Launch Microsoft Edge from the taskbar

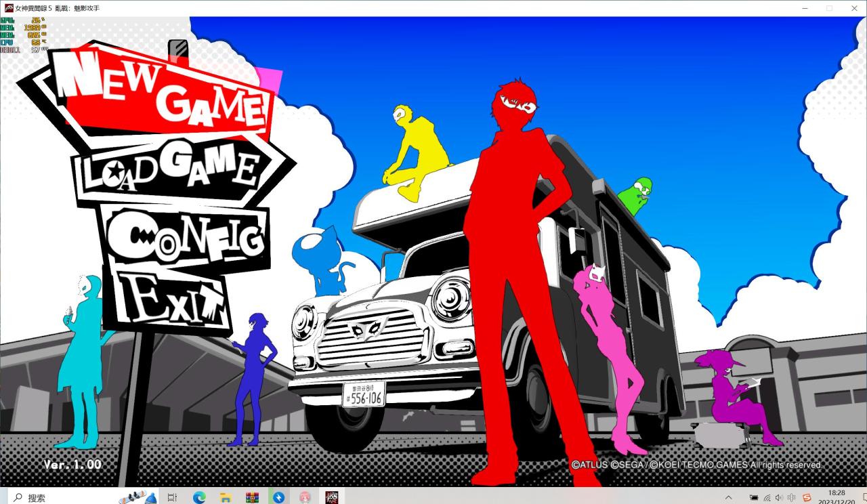point(199,497)
